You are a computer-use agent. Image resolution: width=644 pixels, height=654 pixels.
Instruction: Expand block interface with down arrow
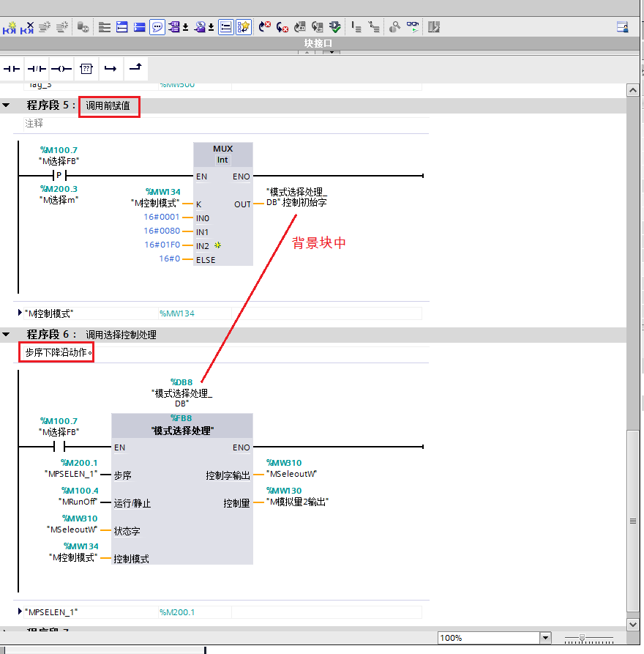coord(332,53)
